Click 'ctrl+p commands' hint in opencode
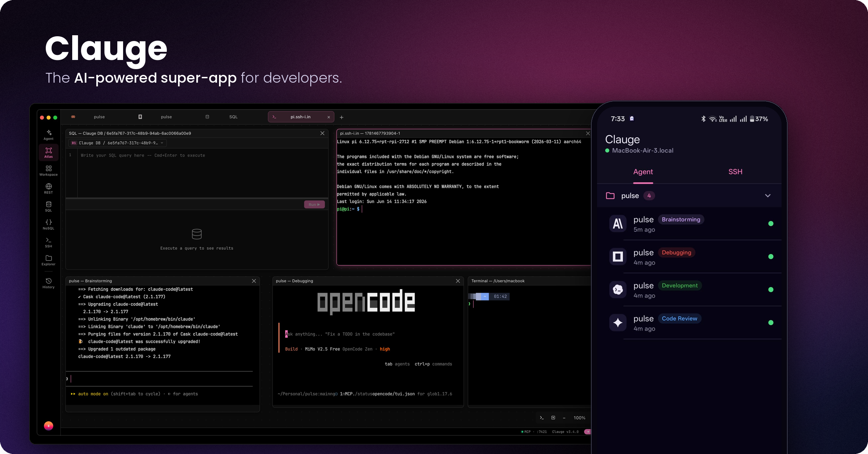This screenshot has height=454, width=868. click(x=433, y=364)
